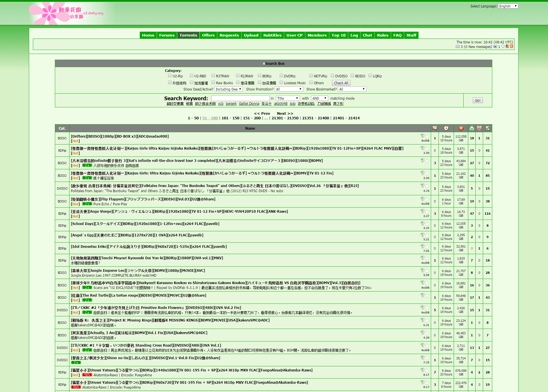Open the Show Bookmarked dropdown

(352, 89)
